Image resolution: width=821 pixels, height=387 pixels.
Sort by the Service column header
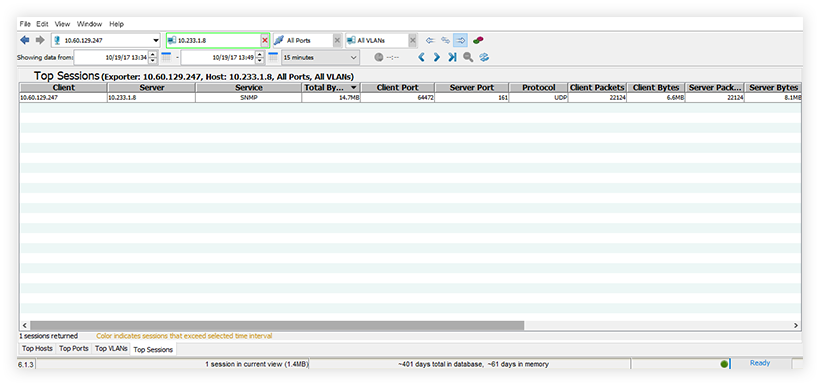tap(249, 88)
